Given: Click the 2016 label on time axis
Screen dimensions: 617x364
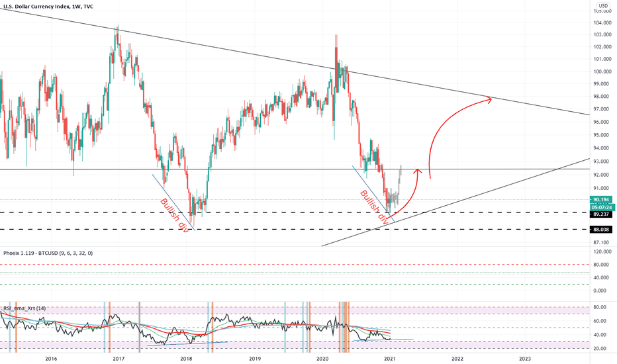Looking at the screenshot, I should coord(51,359).
